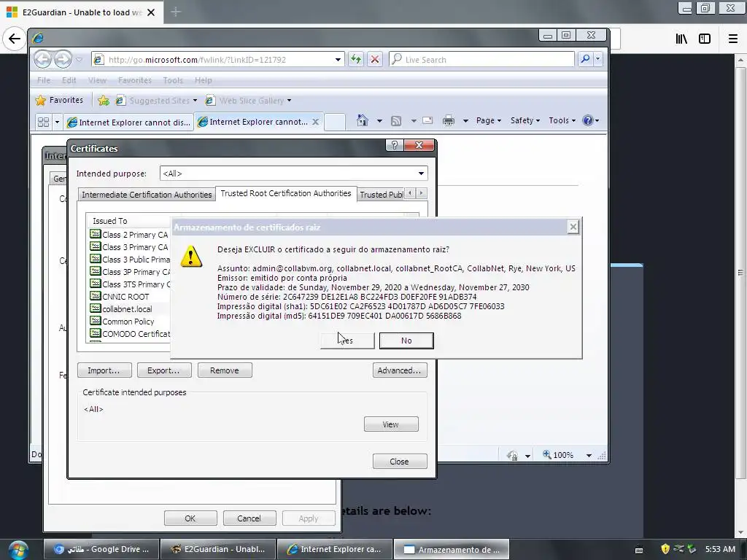Click the IE Print icon

pyautogui.click(x=449, y=120)
